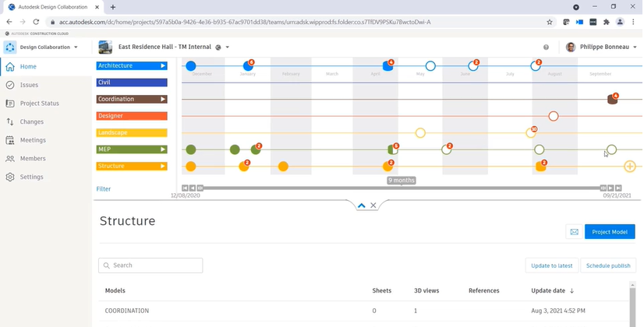This screenshot has width=644, height=327.
Task: Open Settings from the sidebar
Action: coord(31,177)
